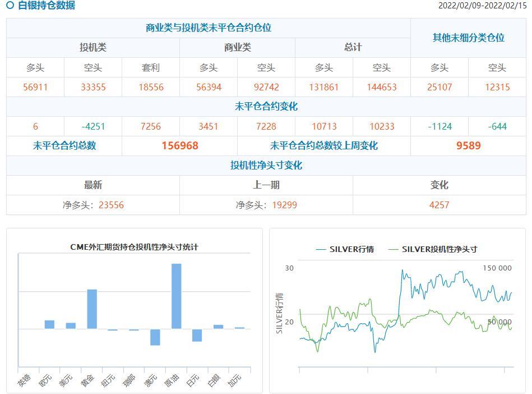532x394 pixels.
Task: Select the date range 2022/02/09-2022/02/15
Action: coord(482,6)
